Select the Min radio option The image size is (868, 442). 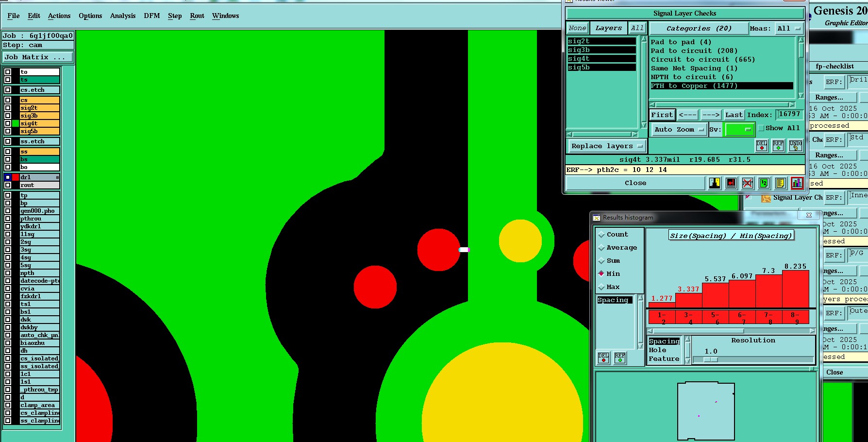click(602, 274)
